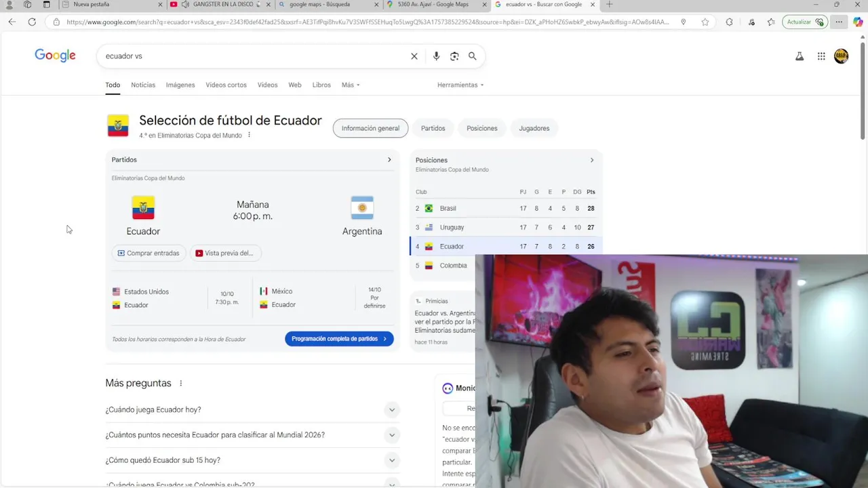This screenshot has height=488, width=868.
Task: Click the search query input field
Action: [x=254, y=56]
